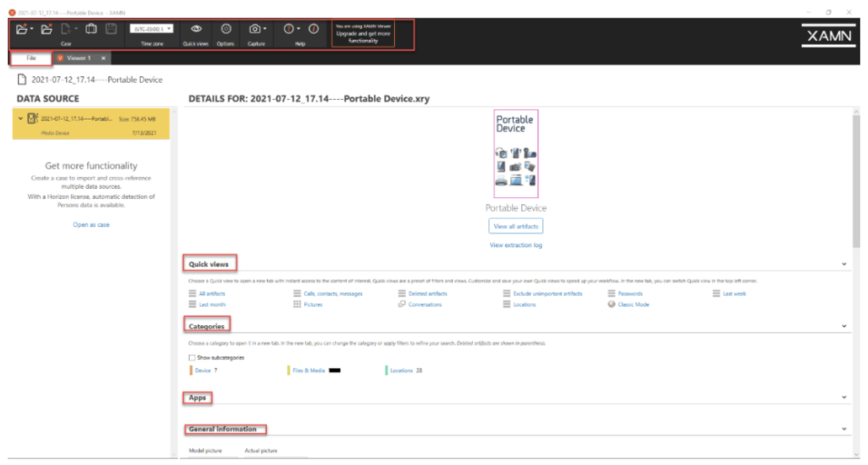Open Exclude unimportant artifacts quick view

point(548,294)
